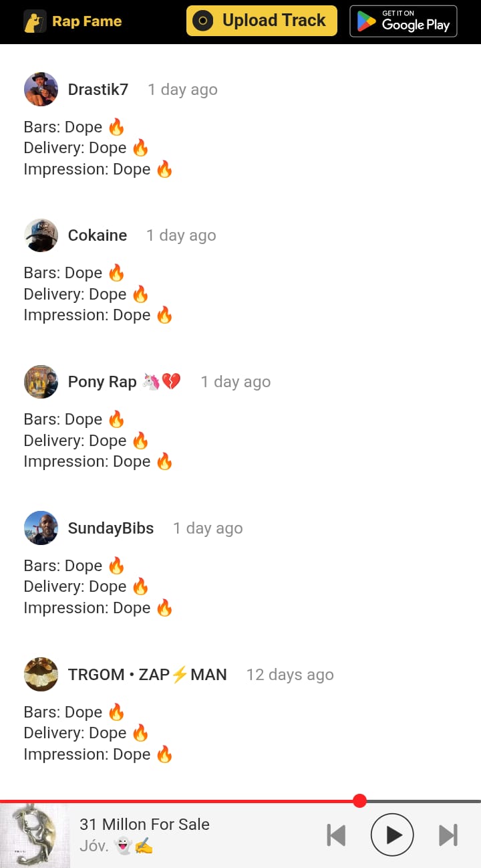View Pony Rap's avatar image
Image resolution: width=481 pixels, height=868 pixels.
click(x=41, y=381)
